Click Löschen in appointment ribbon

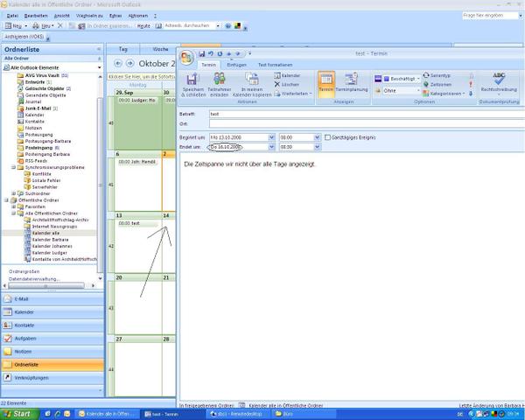(287, 84)
